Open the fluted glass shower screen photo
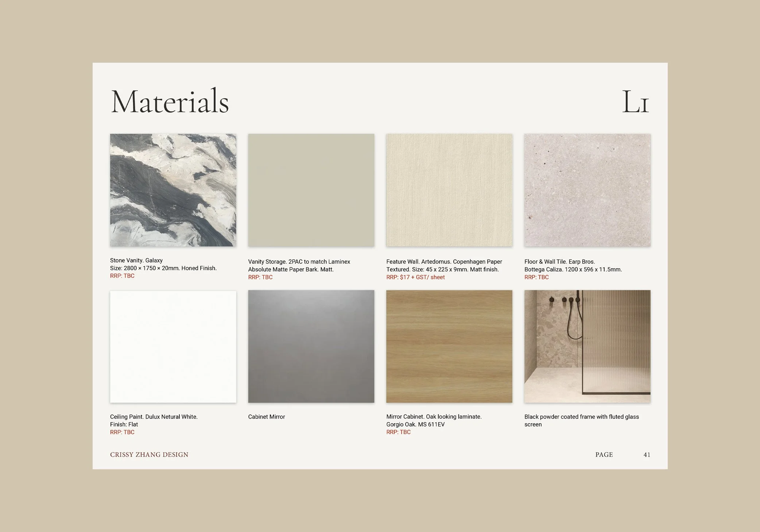This screenshot has height=532, width=760. point(587,346)
